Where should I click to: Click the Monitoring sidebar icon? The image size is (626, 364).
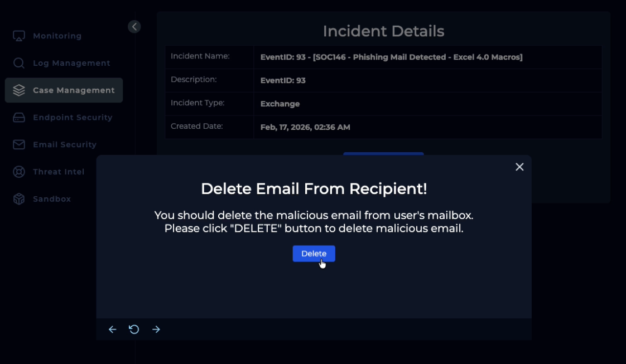(x=19, y=36)
